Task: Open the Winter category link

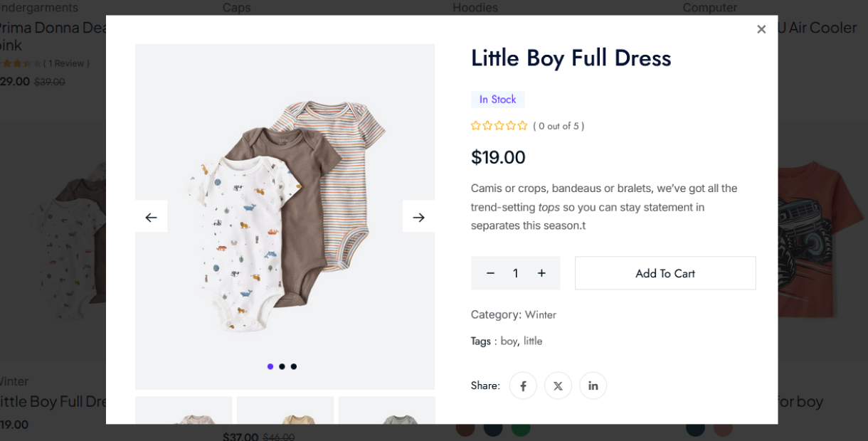Action: tap(541, 314)
